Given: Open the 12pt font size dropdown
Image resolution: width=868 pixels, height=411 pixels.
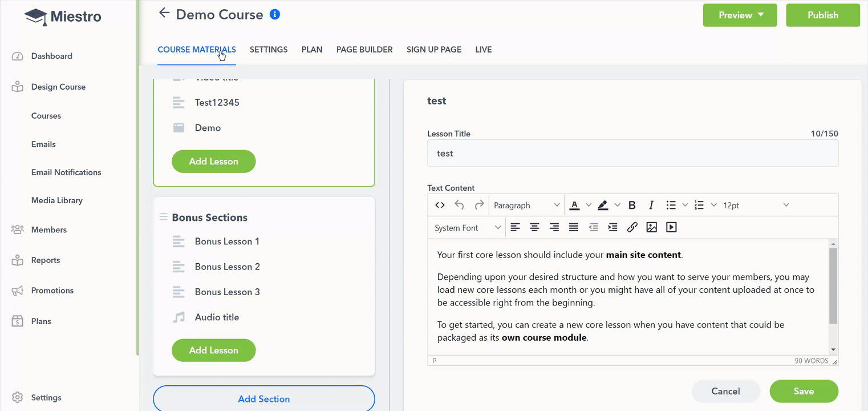Looking at the screenshot, I should click(756, 205).
